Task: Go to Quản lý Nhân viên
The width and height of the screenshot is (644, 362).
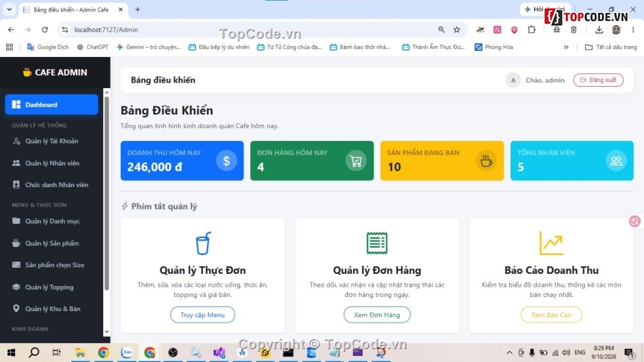Action: [52, 163]
